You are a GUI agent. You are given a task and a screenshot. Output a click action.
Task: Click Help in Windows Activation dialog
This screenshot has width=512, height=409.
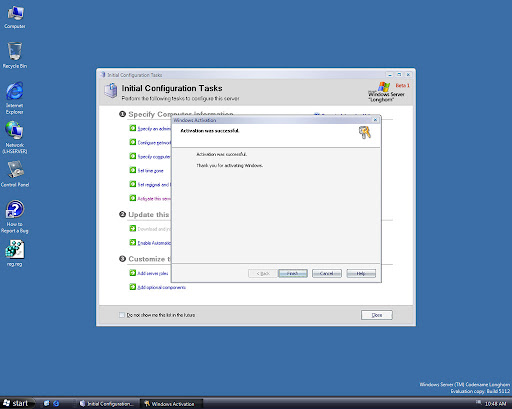click(361, 273)
